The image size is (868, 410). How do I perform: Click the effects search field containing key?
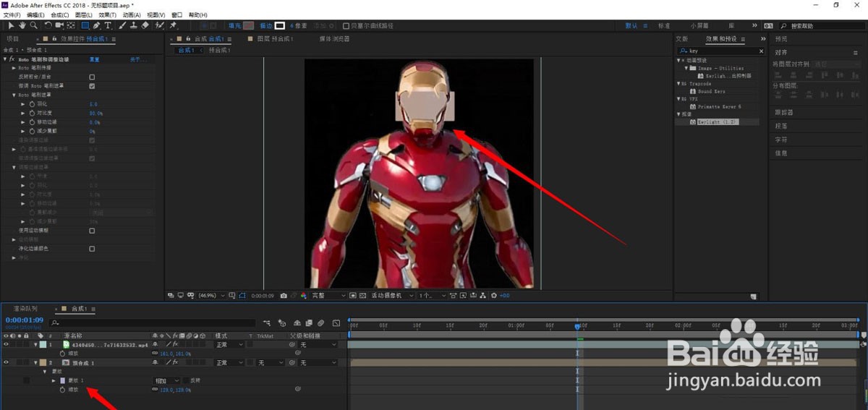coord(720,51)
